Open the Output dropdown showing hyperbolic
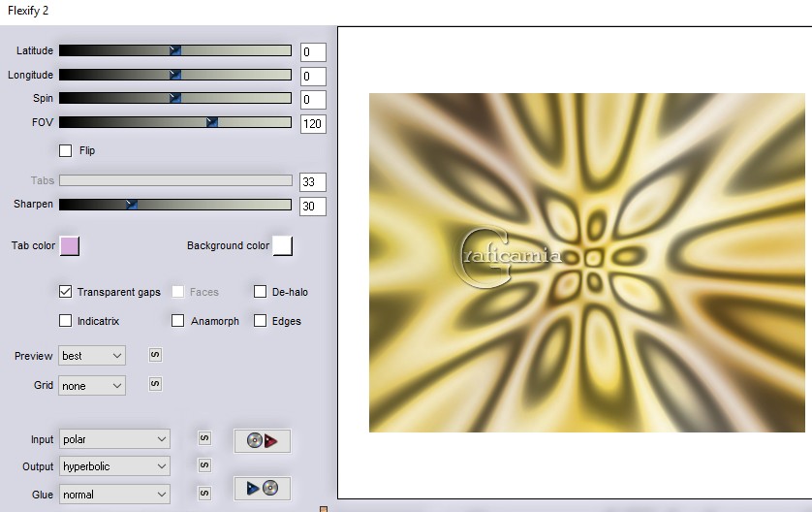 coord(114,466)
